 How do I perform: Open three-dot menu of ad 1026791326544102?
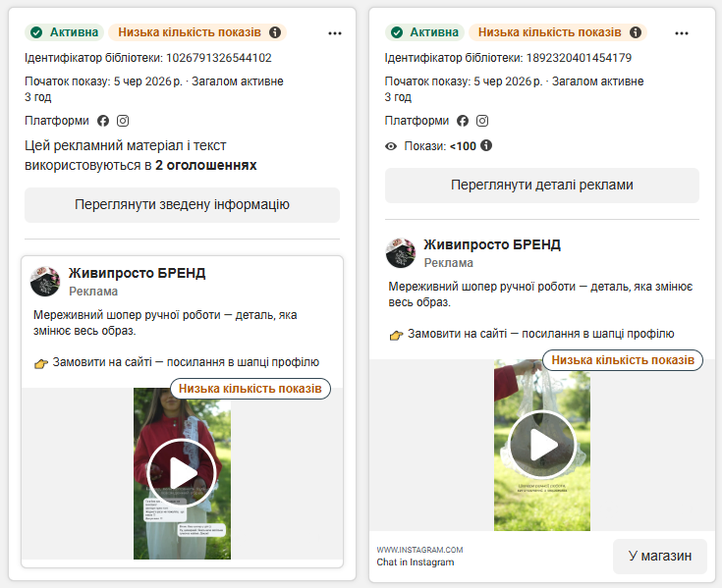click(335, 33)
